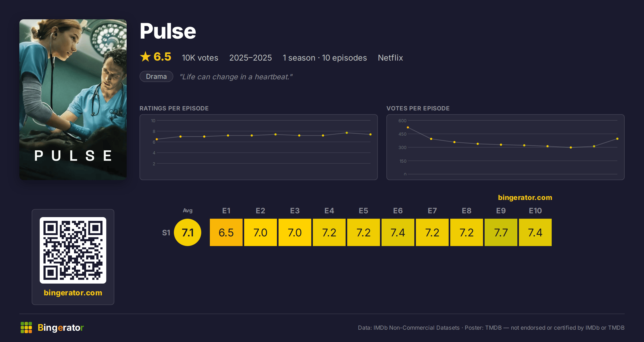Click the E6 rating tile 7.4
644x342 pixels.
[x=398, y=232]
